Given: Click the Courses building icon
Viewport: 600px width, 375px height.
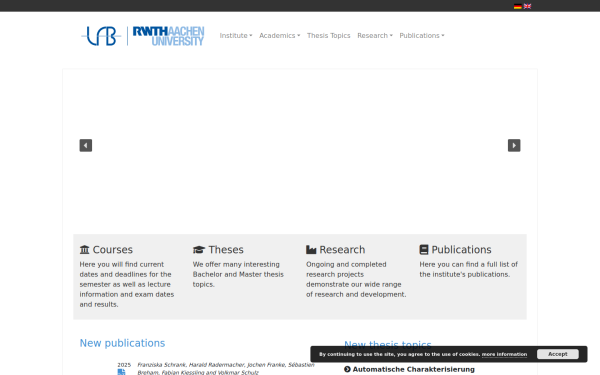Looking at the screenshot, I should [84, 250].
